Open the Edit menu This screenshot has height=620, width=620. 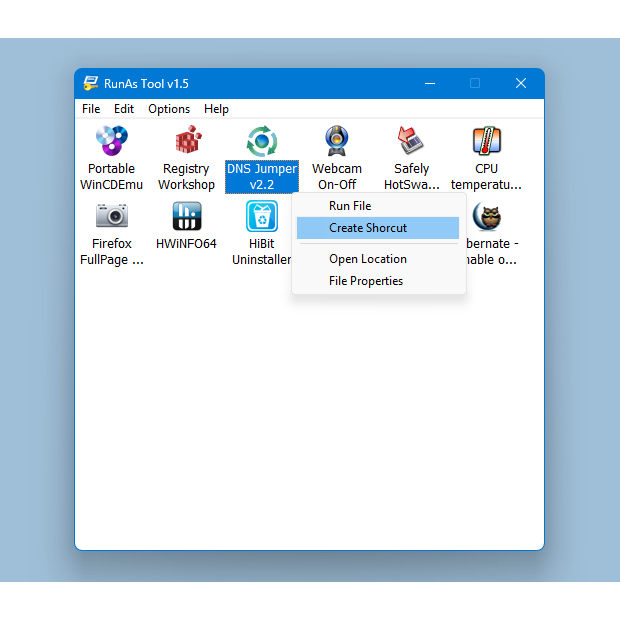pyautogui.click(x=124, y=109)
